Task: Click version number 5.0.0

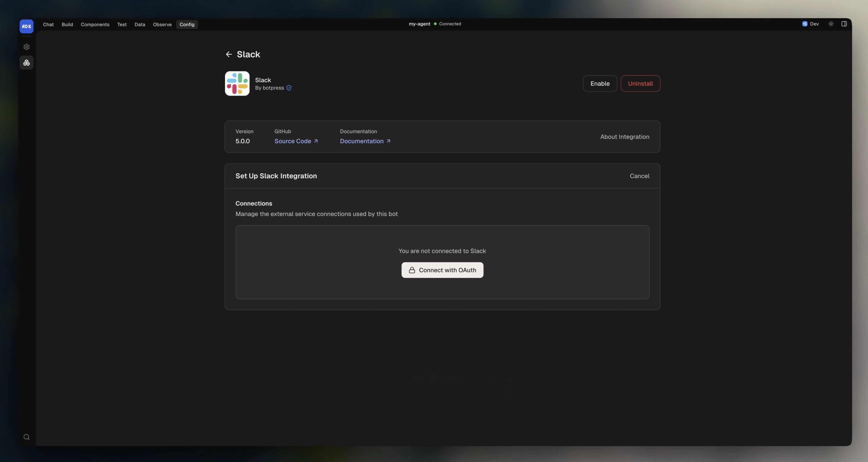Action: coord(242,141)
